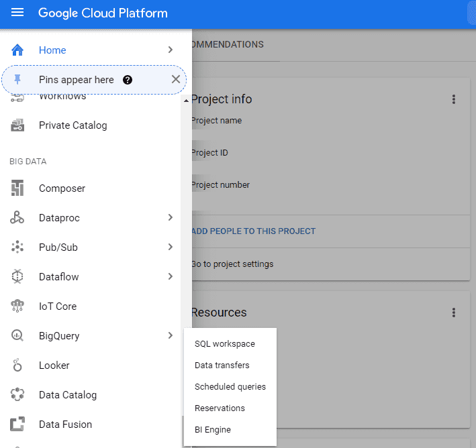
Task: Open Dataproc from the menu
Action: pyautogui.click(x=59, y=218)
